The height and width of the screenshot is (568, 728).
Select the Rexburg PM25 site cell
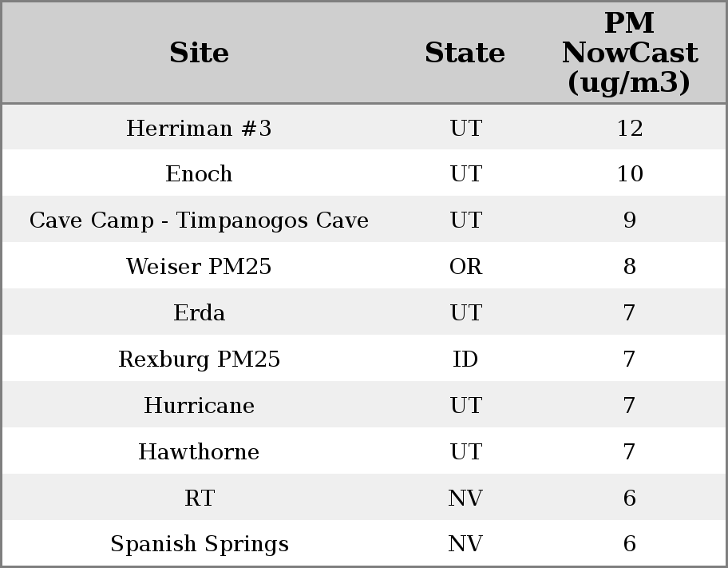coord(199,359)
